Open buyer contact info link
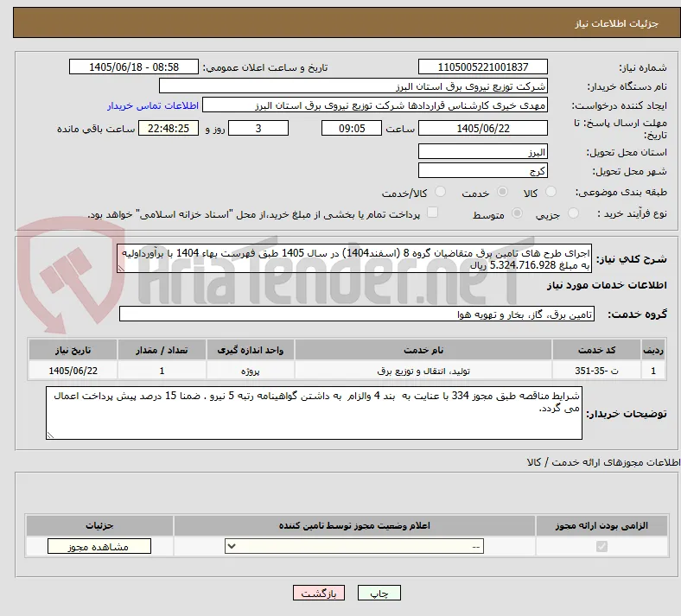 pos(153,105)
